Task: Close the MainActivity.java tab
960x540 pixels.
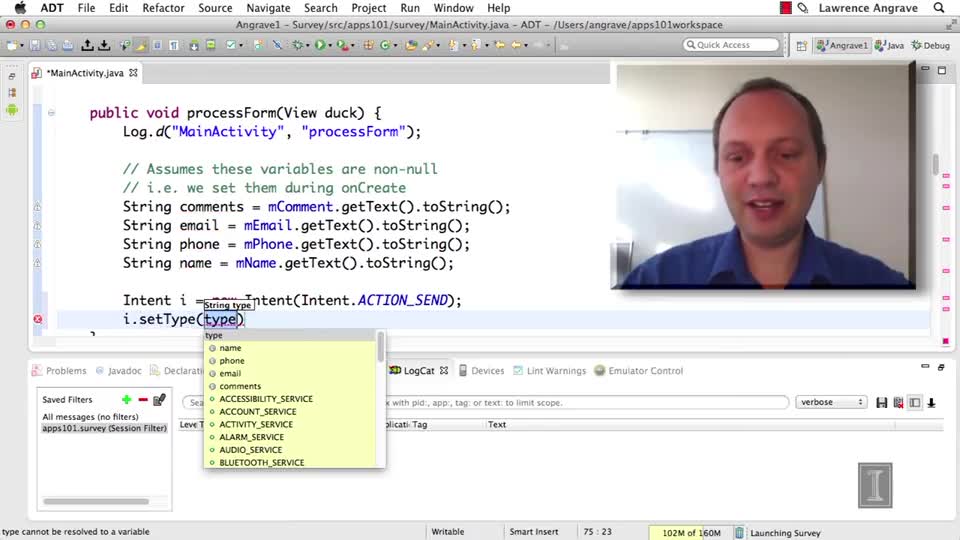Action: pos(133,73)
